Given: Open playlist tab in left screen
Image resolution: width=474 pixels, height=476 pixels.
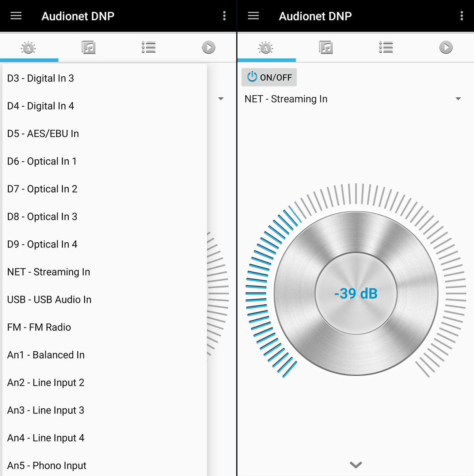Looking at the screenshot, I should (x=149, y=47).
